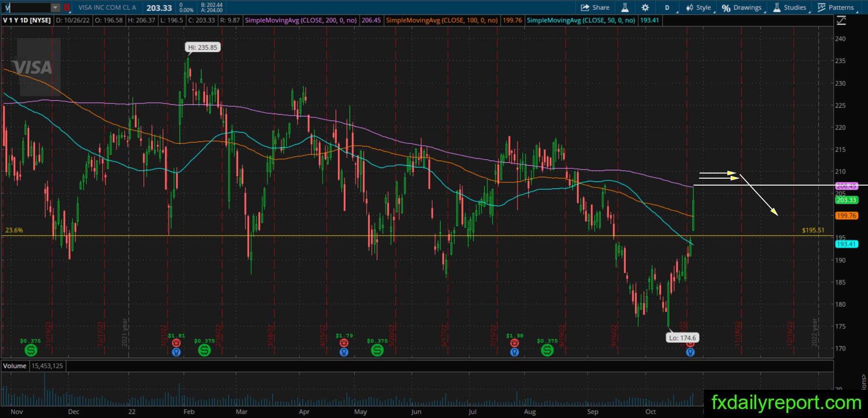The image size is (868, 418).
Task: Click the orange 199.76 price axis tag
Action: click(x=846, y=216)
